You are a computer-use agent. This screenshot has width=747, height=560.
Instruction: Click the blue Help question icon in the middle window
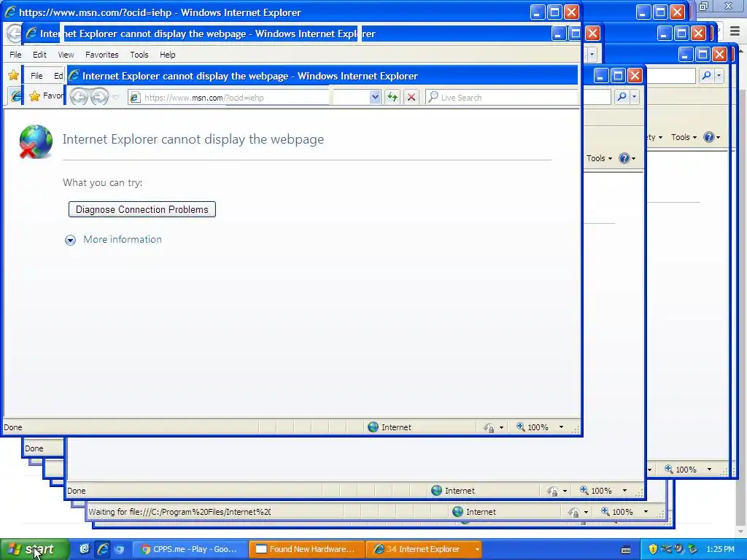pyautogui.click(x=624, y=158)
